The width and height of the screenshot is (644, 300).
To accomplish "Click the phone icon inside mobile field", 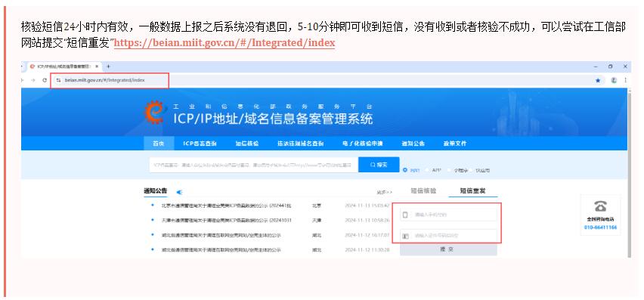I will 405,215.
